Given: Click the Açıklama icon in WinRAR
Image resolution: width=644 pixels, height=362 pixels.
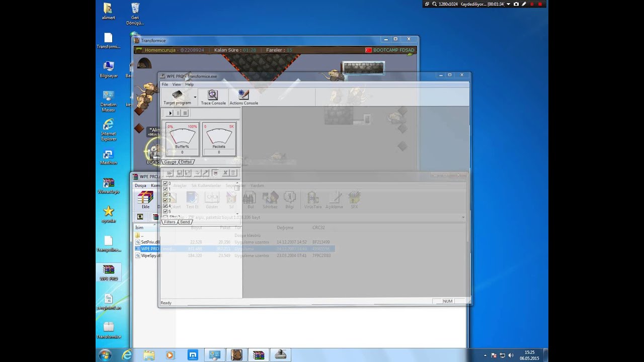Looking at the screenshot, I should (334, 200).
